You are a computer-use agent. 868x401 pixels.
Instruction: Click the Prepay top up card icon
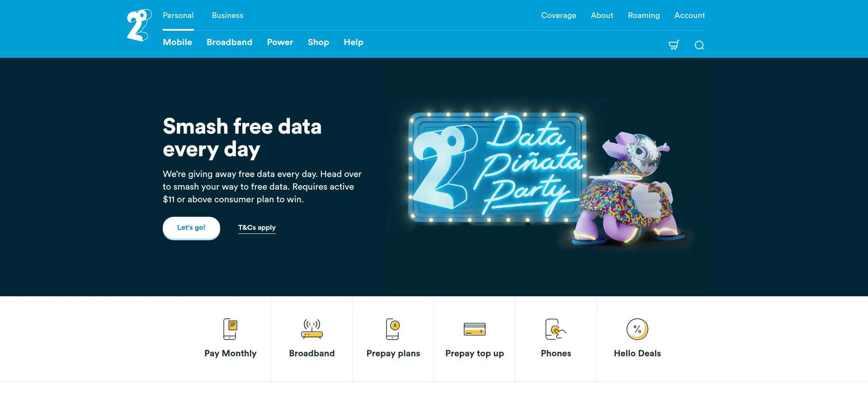[x=474, y=329]
